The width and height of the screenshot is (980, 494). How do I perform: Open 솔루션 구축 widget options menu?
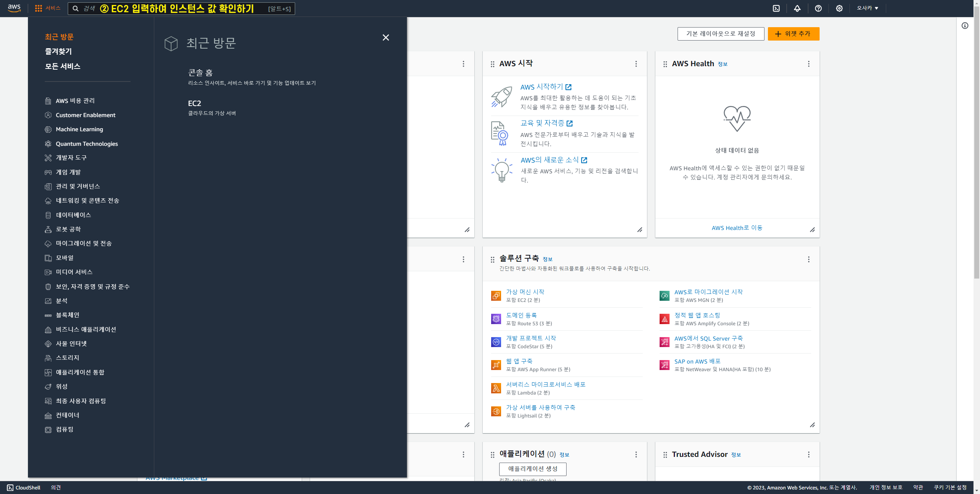pyautogui.click(x=808, y=259)
